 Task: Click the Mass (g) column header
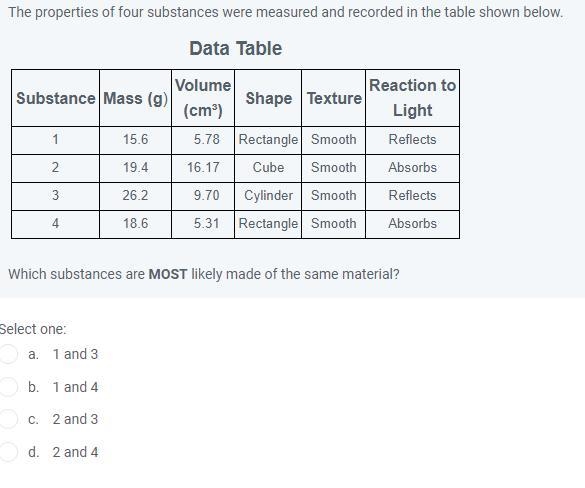click(135, 98)
